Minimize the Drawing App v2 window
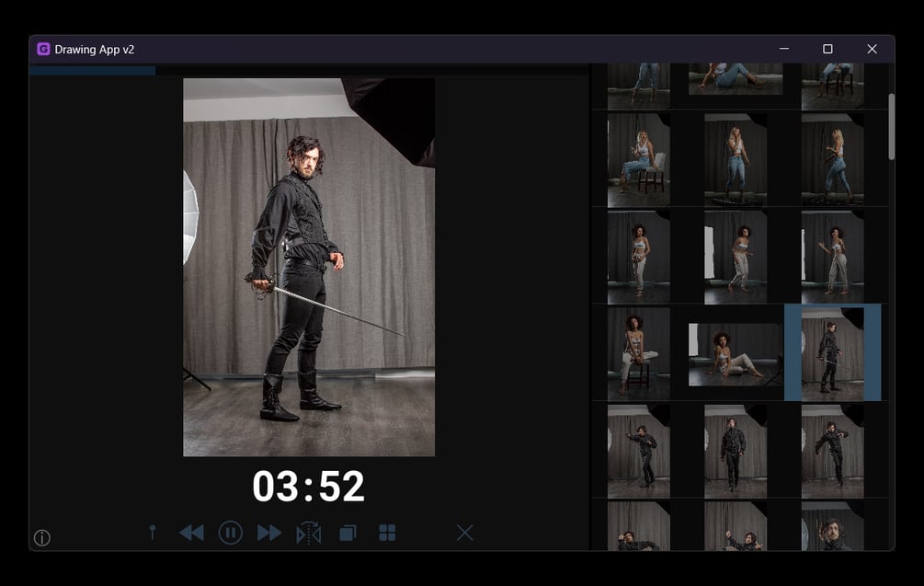This screenshot has height=586, width=924. (783, 49)
